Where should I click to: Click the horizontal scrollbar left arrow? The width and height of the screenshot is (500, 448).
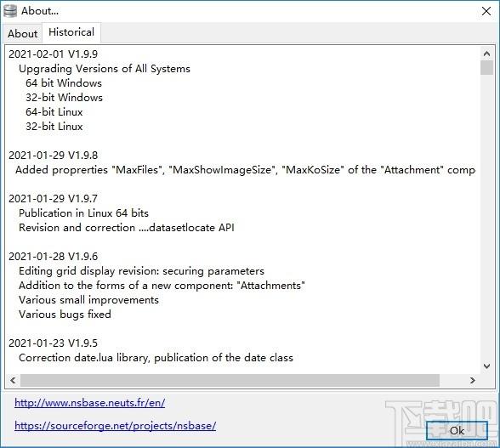(x=13, y=380)
